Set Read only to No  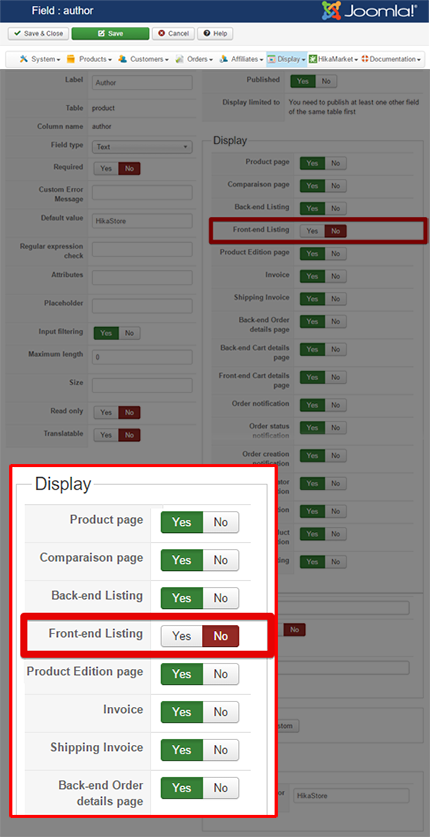(x=129, y=413)
